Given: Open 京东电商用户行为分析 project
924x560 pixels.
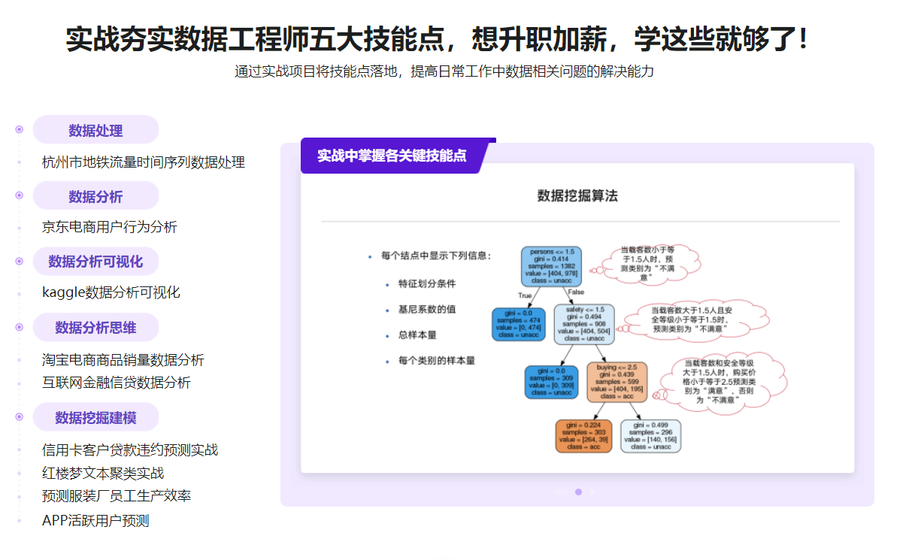Looking at the screenshot, I should click(109, 227).
